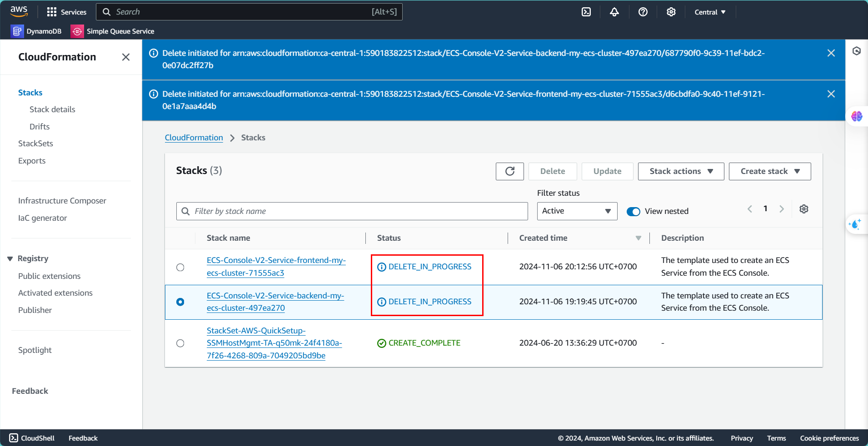Click the blue droplet extension icon
The width and height of the screenshot is (868, 446).
(x=855, y=224)
